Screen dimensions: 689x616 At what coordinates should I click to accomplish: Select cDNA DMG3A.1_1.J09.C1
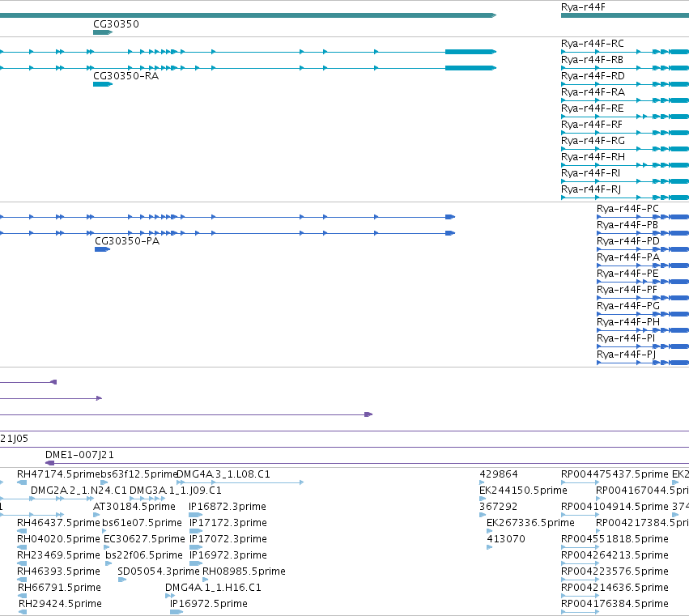(x=176, y=491)
